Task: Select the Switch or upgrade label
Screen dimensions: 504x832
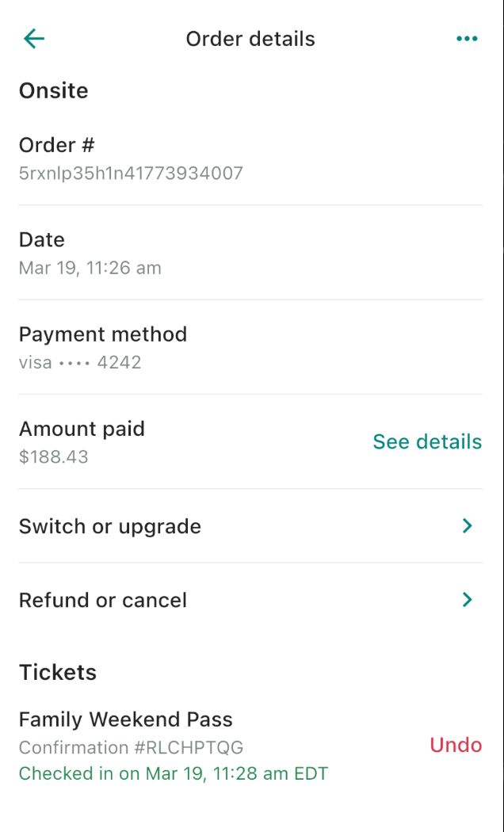Action: click(110, 526)
